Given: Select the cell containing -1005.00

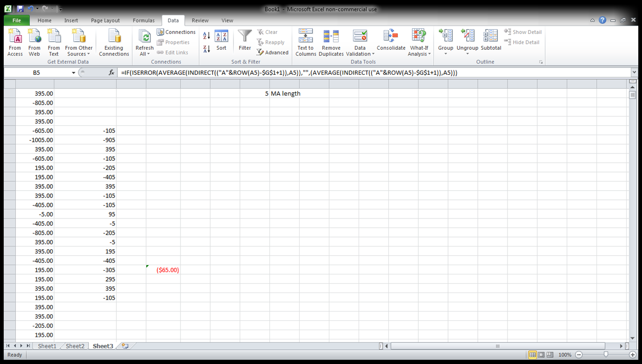Looking at the screenshot, I should (x=35, y=140).
